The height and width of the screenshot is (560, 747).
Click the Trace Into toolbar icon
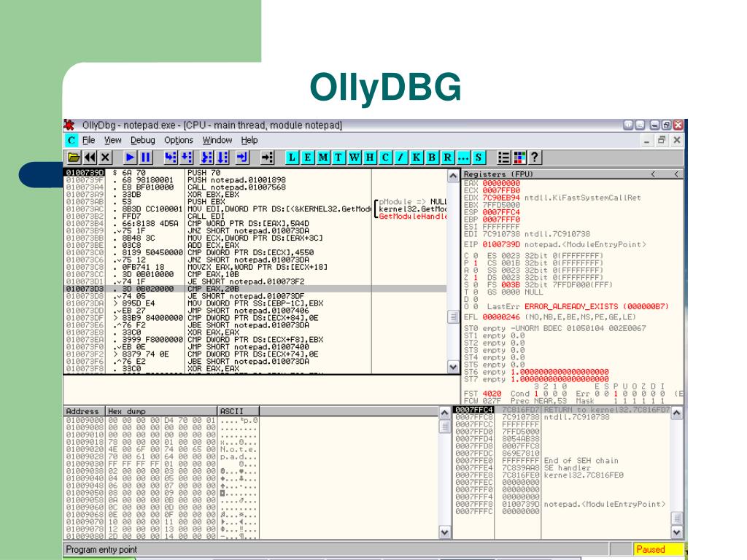206,157
